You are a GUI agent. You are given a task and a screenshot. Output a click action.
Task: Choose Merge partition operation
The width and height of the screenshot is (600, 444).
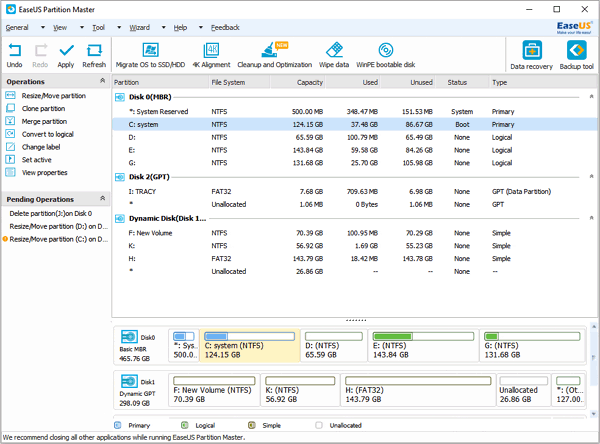44,121
